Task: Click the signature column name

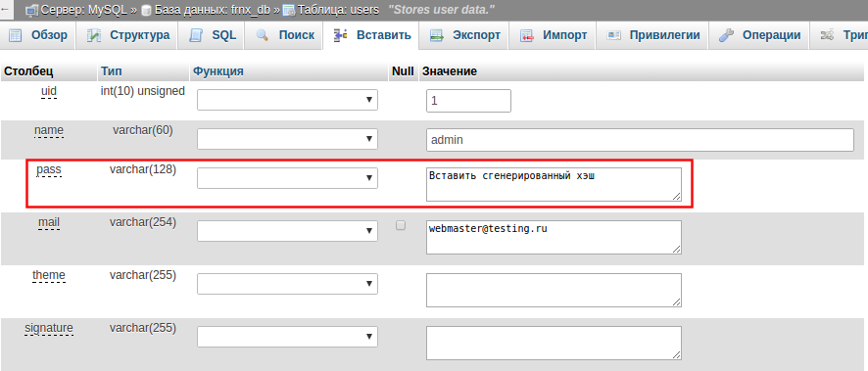Action: 49,329
